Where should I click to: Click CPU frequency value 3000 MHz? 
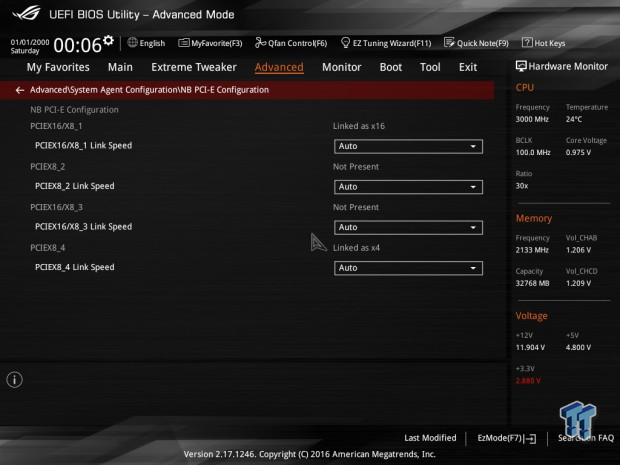[x=532, y=119]
